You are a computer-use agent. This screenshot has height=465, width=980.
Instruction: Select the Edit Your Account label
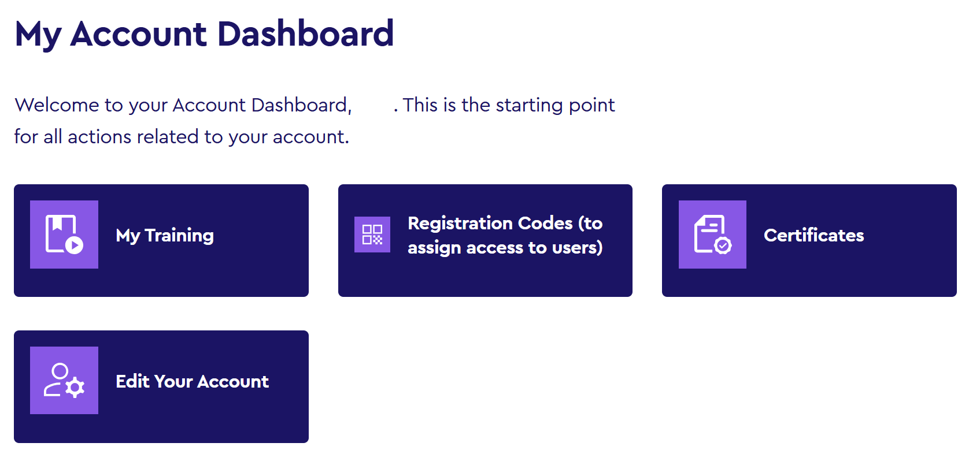tap(192, 381)
